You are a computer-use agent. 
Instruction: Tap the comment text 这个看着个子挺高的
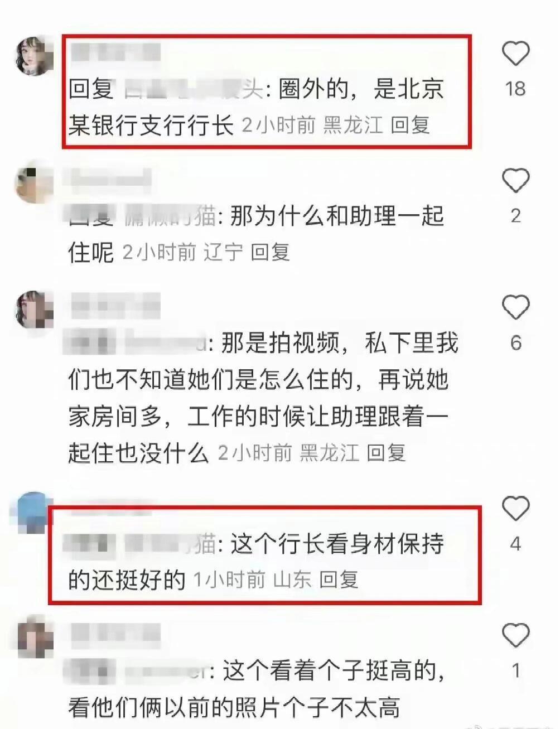coord(334,671)
